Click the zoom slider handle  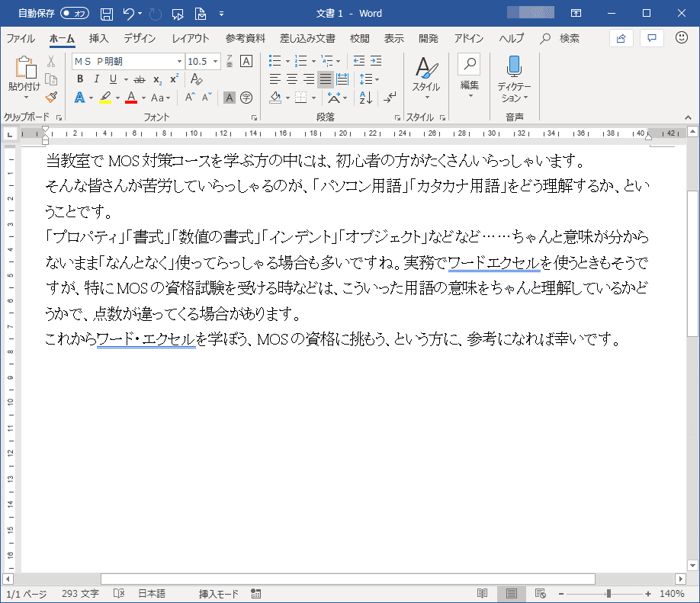coord(608,594)
